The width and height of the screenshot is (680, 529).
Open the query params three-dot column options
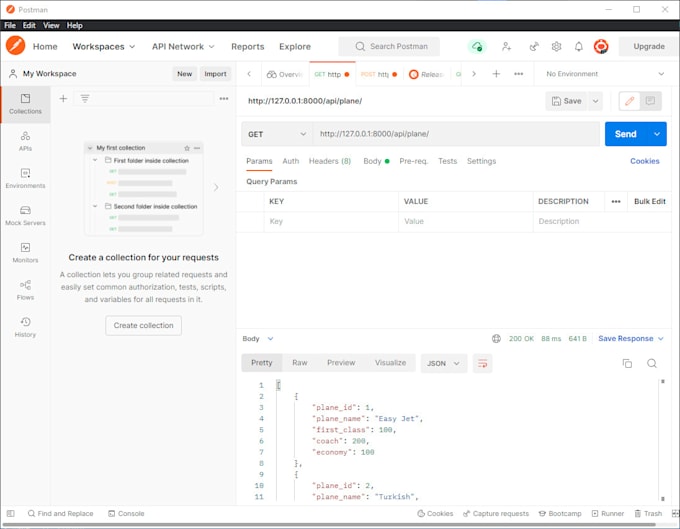pos(616,202)
